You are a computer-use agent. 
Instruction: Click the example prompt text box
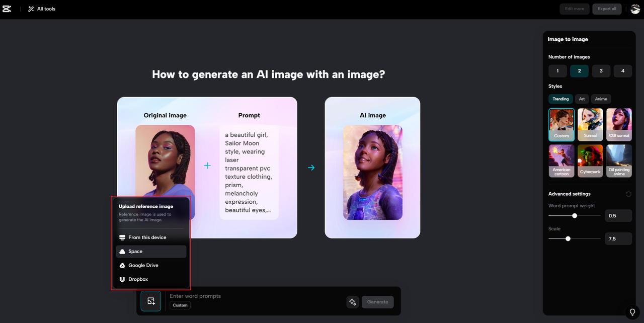[x=249, y=172]
